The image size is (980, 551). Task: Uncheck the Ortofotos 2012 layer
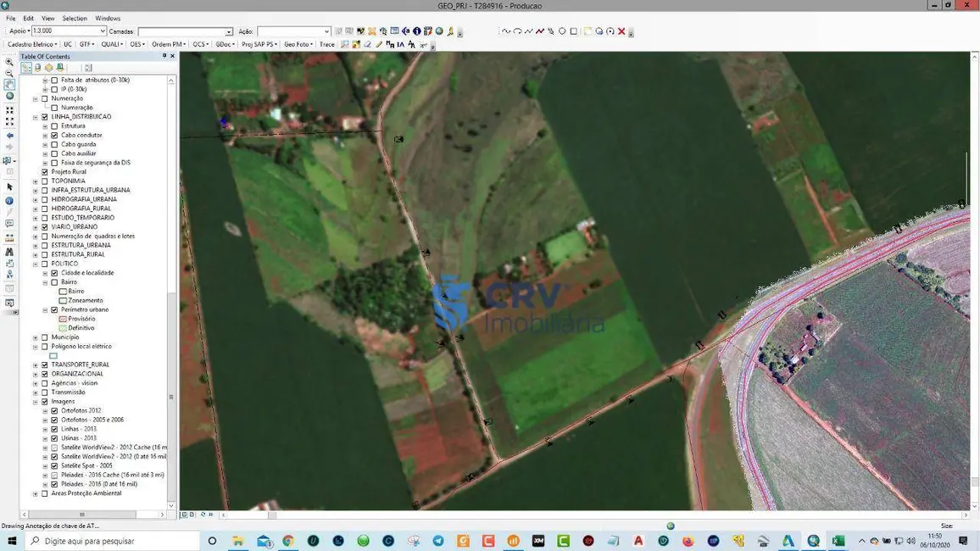(x=55, y=410)
